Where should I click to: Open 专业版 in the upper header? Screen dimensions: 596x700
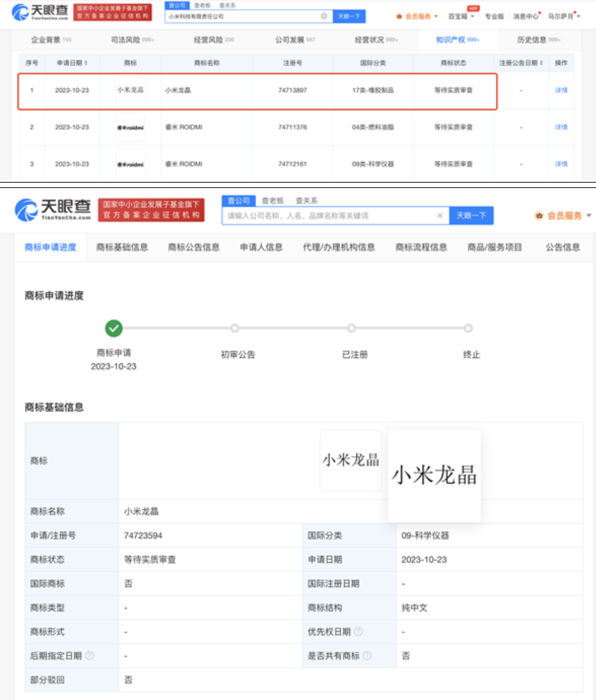495,16
